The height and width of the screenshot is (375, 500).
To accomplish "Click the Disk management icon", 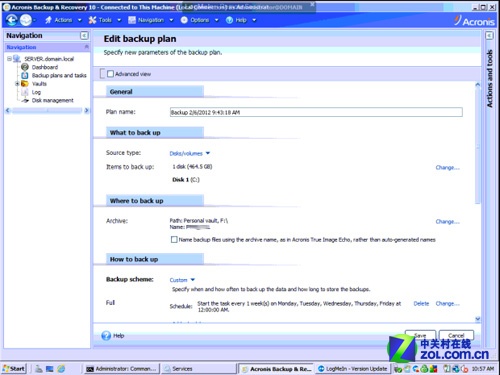I will tap(25, 100).
